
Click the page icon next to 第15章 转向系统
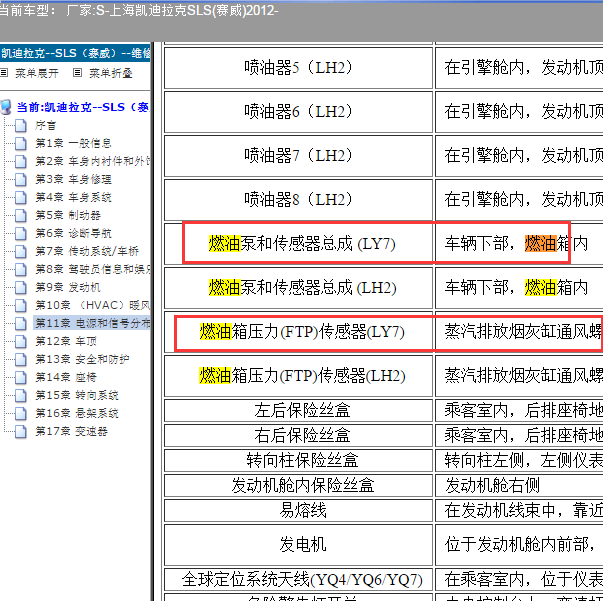pos(21,395)
